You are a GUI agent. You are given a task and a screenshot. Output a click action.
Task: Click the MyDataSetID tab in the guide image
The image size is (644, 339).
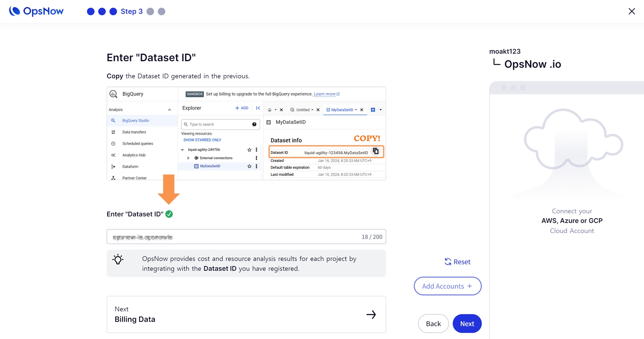point(342,110)
